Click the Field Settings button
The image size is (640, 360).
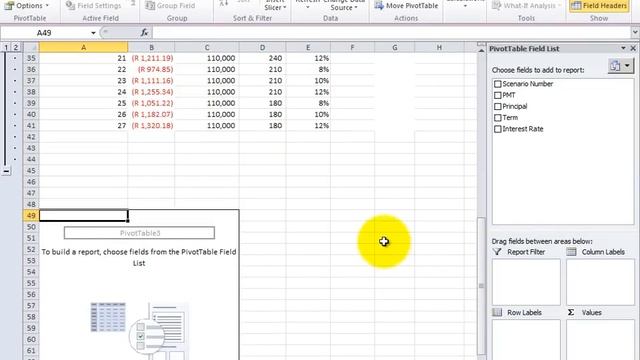(x=93, y=5)
